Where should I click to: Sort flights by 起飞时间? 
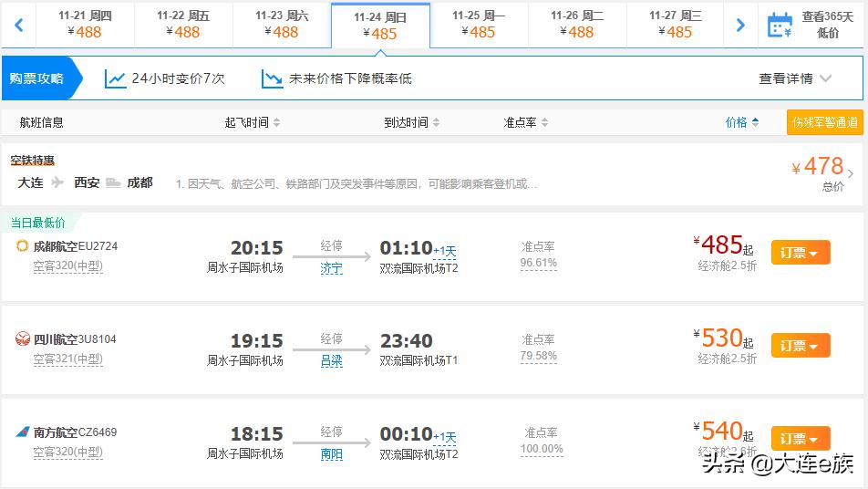click(x=253, y=122)
